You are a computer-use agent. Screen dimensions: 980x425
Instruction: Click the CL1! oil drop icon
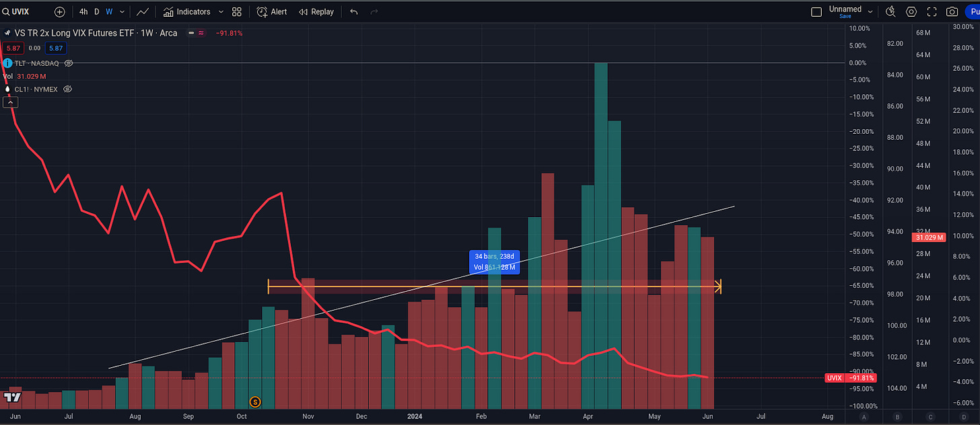point(7,89)
